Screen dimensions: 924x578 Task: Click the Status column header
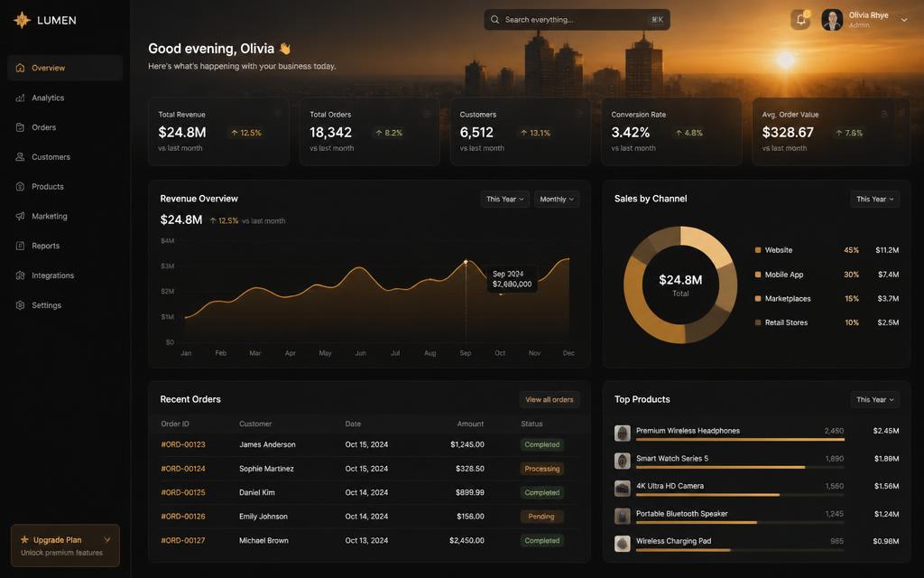click(531, 424)
